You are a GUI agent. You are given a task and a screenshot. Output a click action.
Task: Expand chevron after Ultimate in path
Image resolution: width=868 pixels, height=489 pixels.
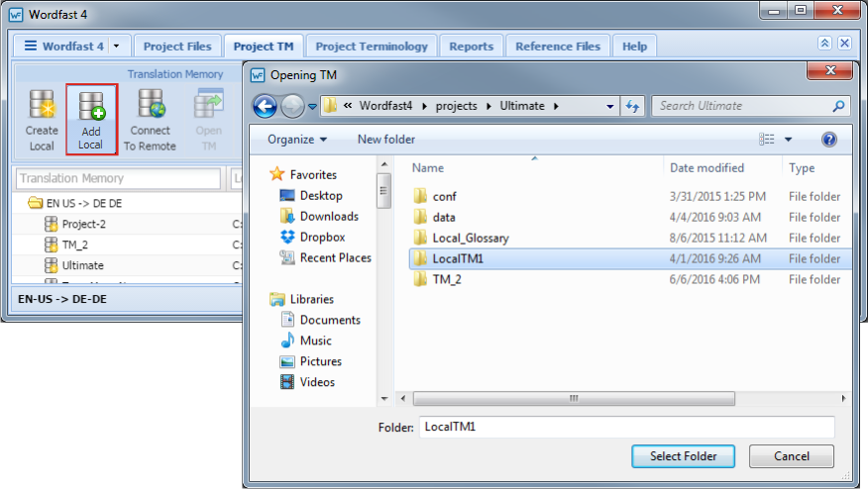point(556,106)
